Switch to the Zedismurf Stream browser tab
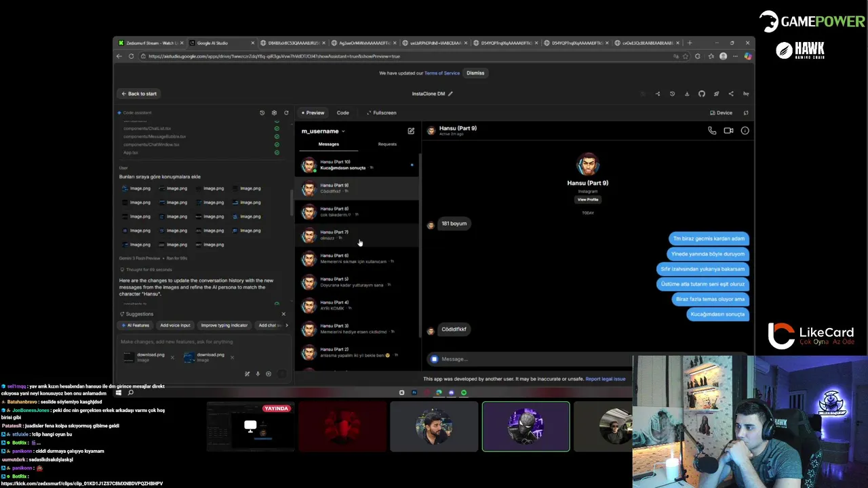 tap(151, 43)
